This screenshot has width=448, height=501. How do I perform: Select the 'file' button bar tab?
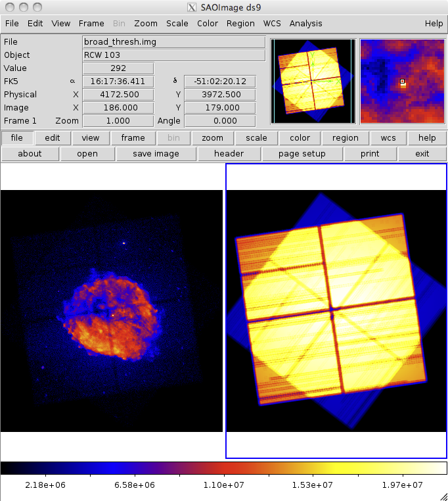pyautogui.click(x=17, y=138)
